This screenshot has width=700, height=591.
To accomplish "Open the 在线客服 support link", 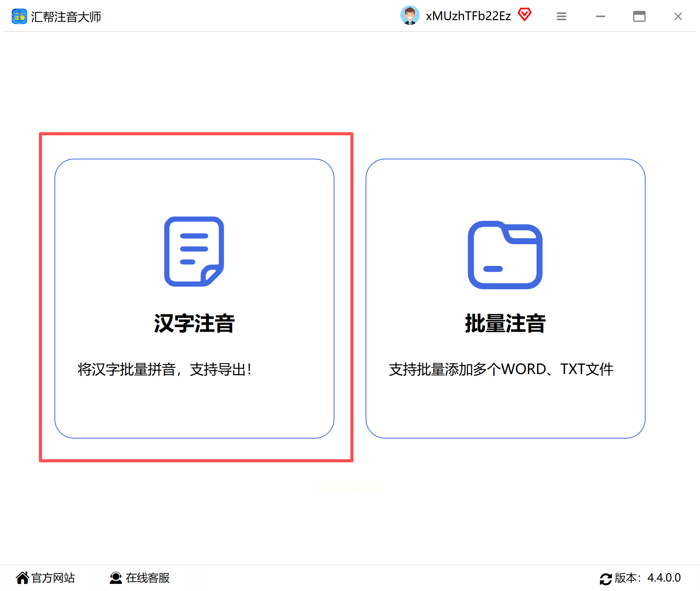I will [148, 578].
